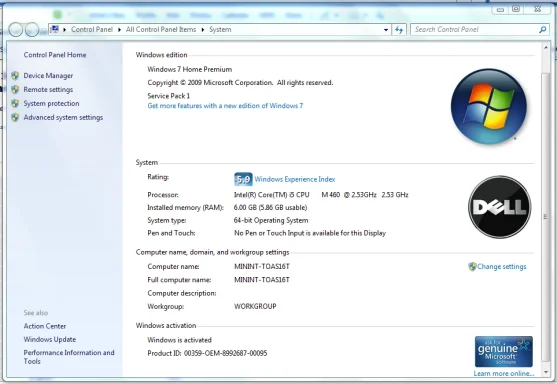The height and width of the screenshot is (384, 557).
Task: Go to All Control Panel Items breadcrumb
Action: point(161,29)
